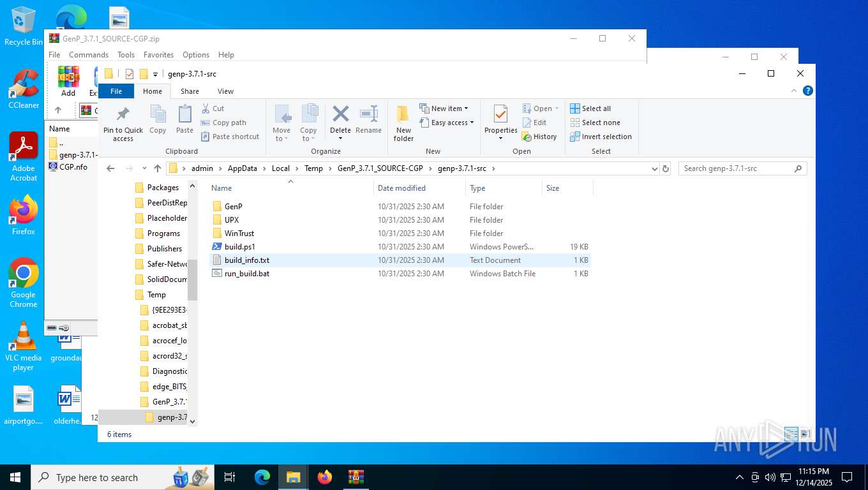Sort by the Name column header
This screenshot has height=490, width=868.
pyautogui.click(x=291, y=188)
